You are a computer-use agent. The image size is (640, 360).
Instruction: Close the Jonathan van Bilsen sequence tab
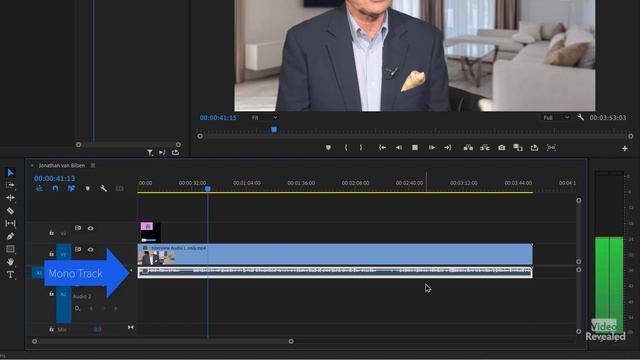32,166
